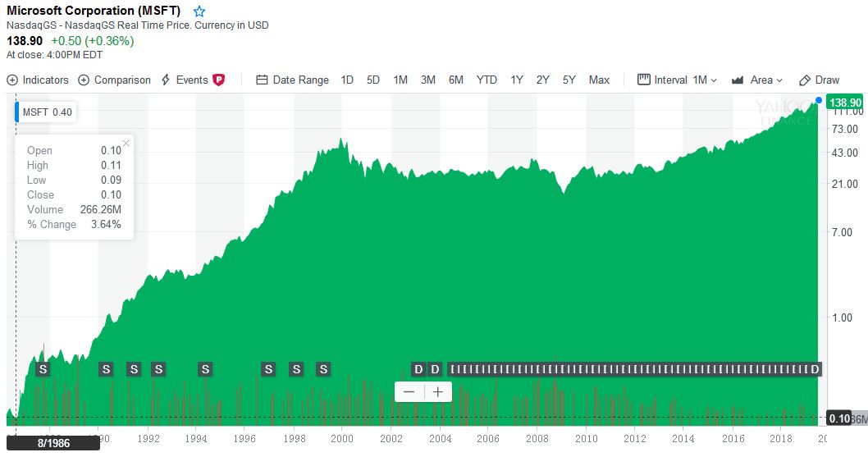This screenshot has height=466, width=868.
Task: Zoom in chart with plus button
Action: [438, 392]
